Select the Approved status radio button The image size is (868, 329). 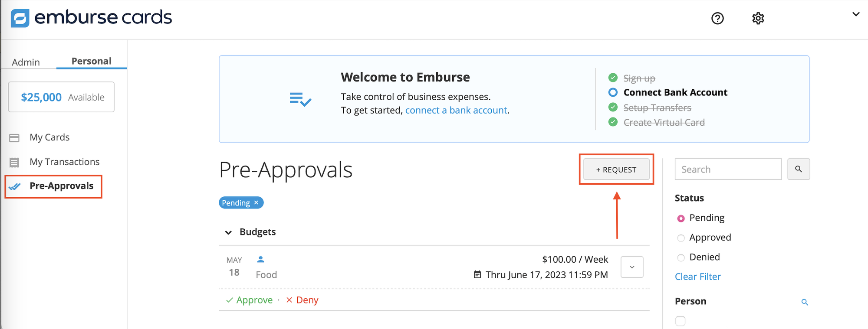coord(681,238)
